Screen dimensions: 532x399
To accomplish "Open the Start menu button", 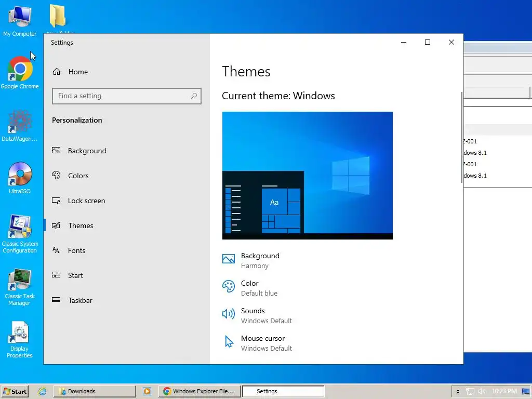I will [14, 391].
